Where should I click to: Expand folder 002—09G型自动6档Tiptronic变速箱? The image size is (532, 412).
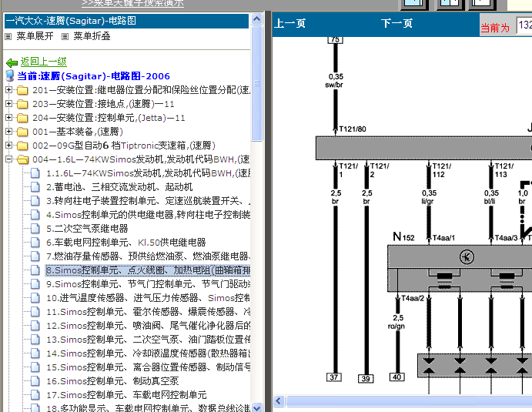click(x=9, y=146)
